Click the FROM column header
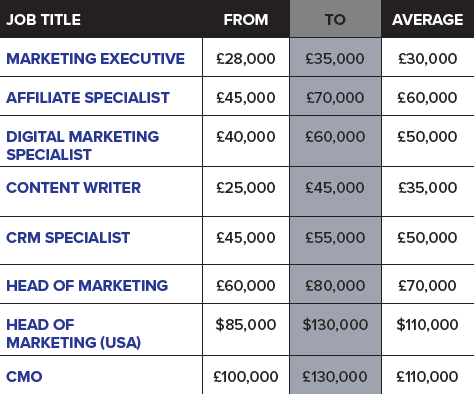Viewport: 474px width, 394px height. 246,20
